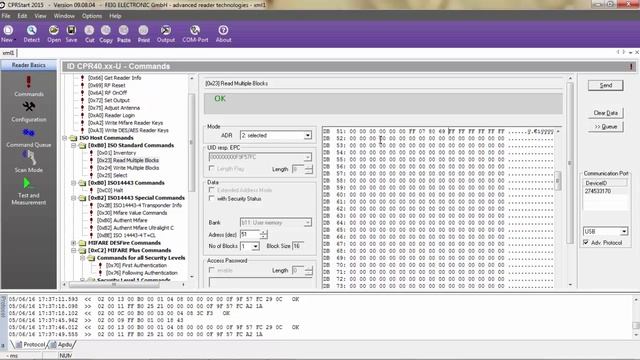Open the File menu

coord(6,16)
